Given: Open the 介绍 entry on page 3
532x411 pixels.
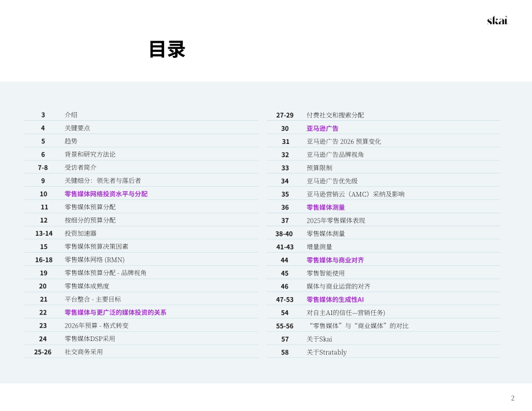Looking at the screenshot, I should point(71,114).
